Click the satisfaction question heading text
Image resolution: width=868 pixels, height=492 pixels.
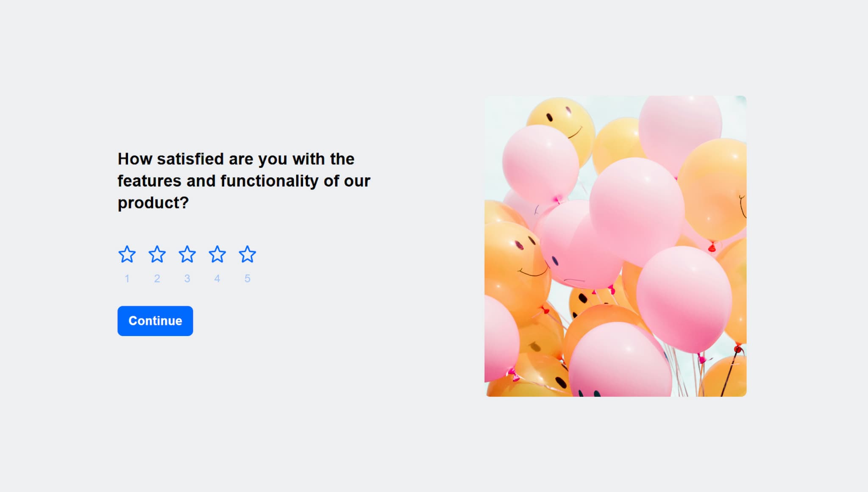point(244,181)
